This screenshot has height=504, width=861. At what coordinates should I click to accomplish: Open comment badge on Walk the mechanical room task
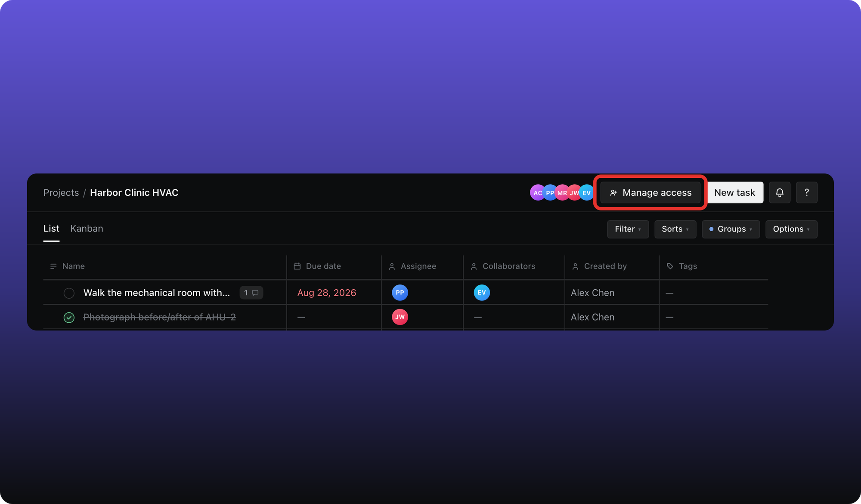coord(251,293)
